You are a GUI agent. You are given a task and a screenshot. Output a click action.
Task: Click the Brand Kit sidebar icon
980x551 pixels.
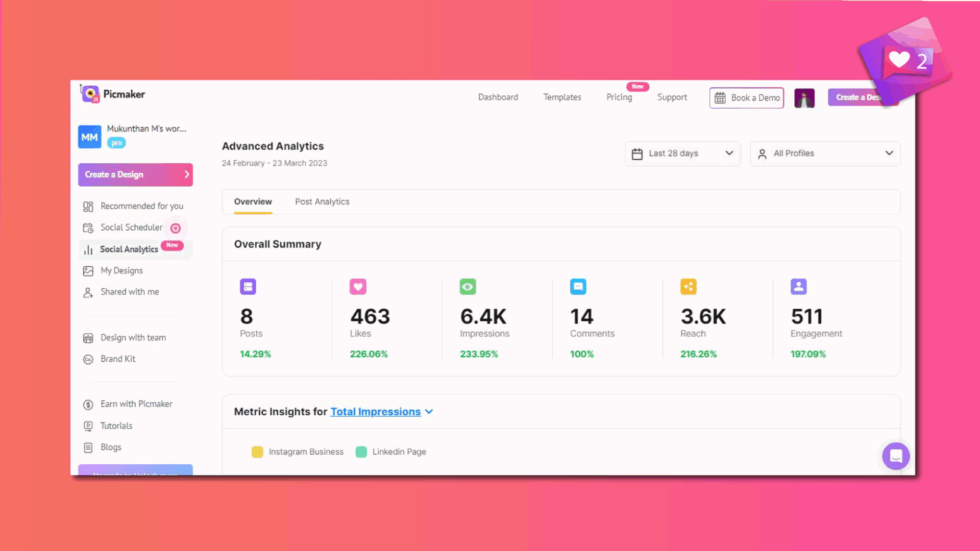click(88, 360)
